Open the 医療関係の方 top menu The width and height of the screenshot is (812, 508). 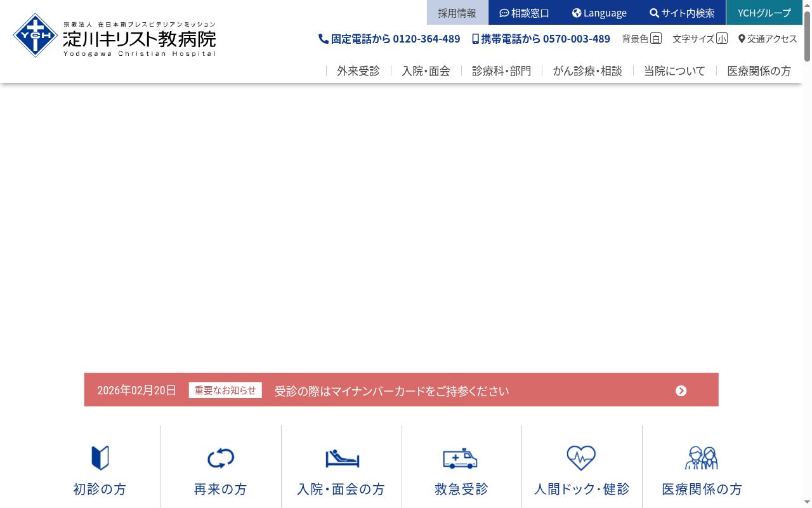(x=759, y=70)
